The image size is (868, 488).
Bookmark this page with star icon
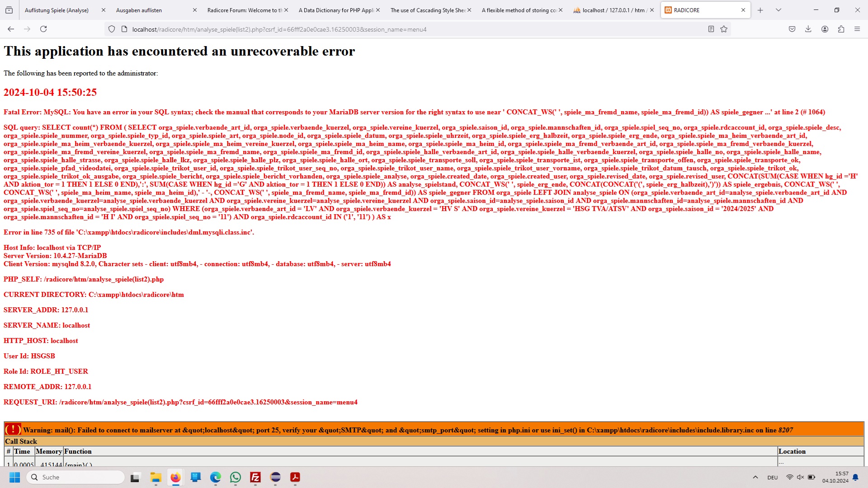pos(724,29)
